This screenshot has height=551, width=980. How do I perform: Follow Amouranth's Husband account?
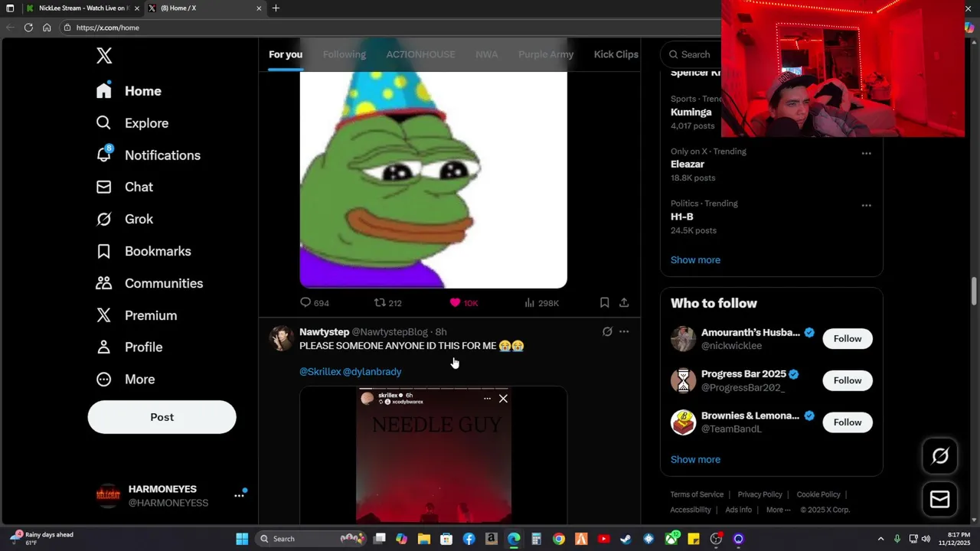tap(848, 338)
